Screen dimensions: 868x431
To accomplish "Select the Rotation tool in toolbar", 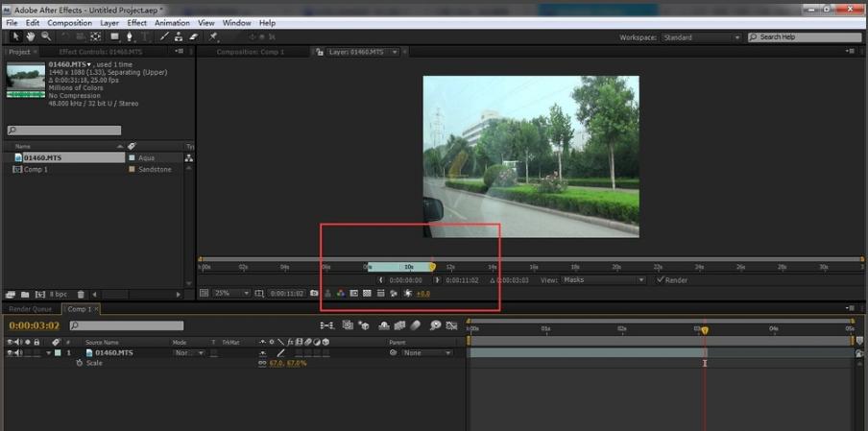I will click(66, 36).
